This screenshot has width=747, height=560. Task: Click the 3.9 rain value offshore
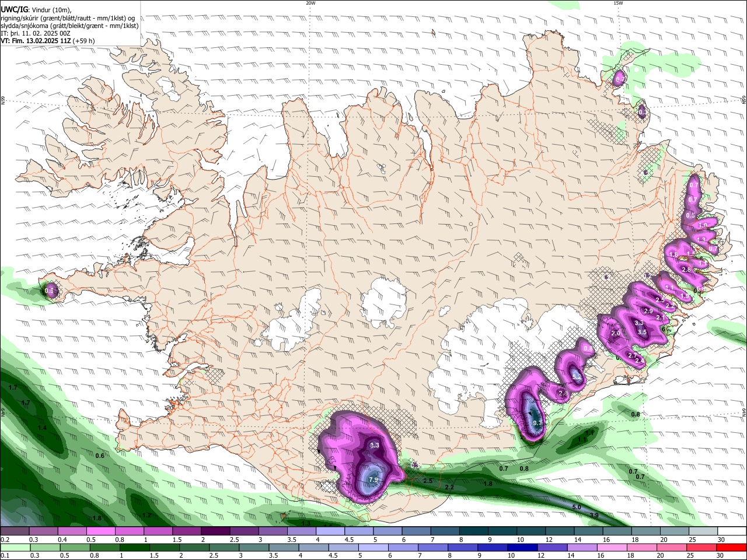pos(594,515)
